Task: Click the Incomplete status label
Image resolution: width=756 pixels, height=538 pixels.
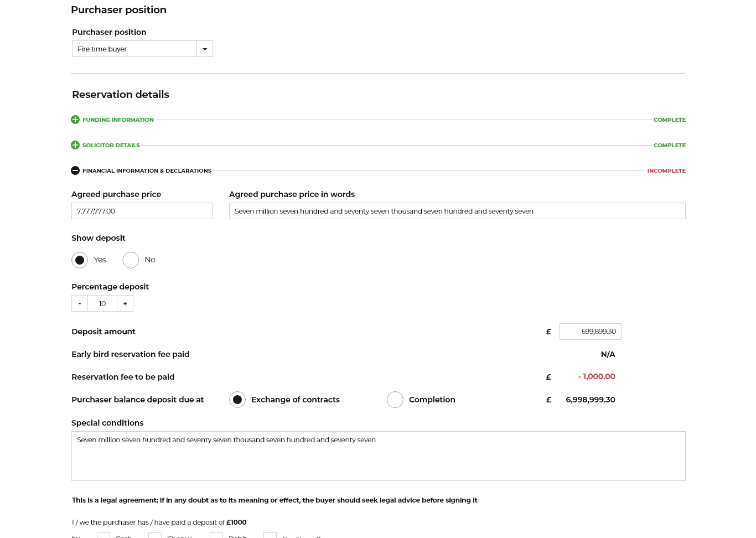Action: [x=666, y=170]
